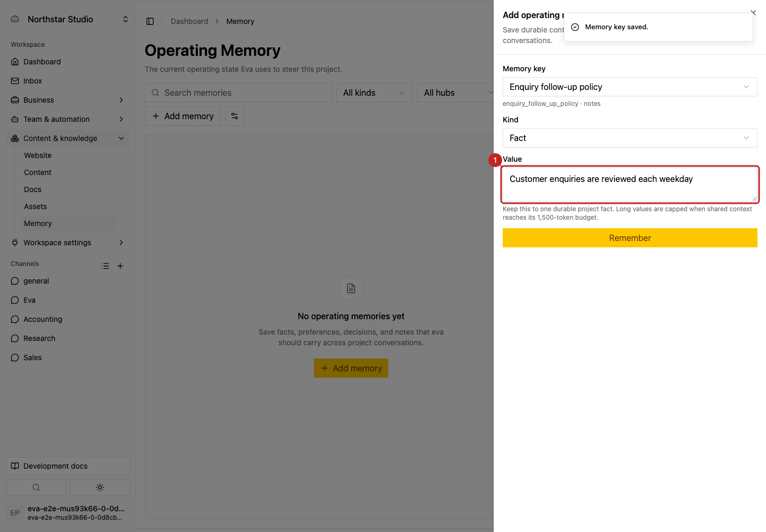The image size is (766, 532).
Task: Open the Research channel
Action: (68, 338)
